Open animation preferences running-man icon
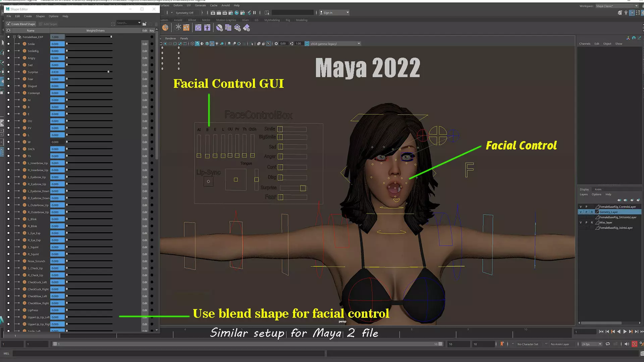The image size is (644, 362). [x=641, y=344]
